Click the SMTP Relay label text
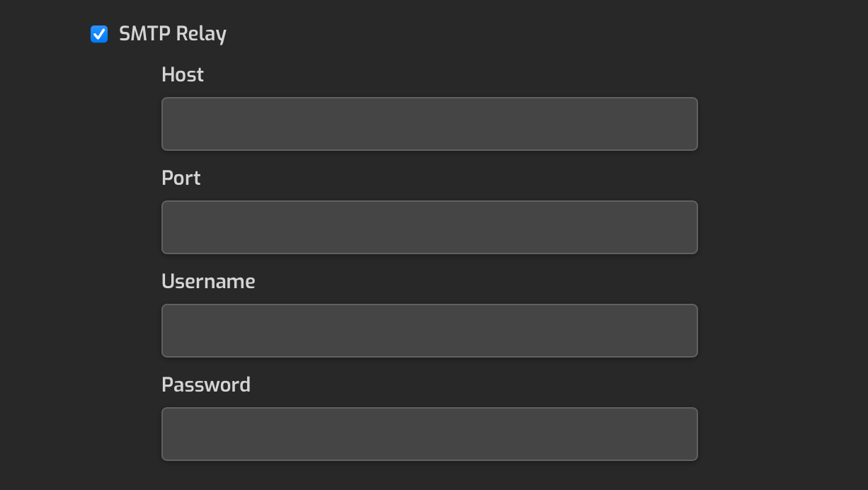 pyautogui.click(x=173, y=34)
